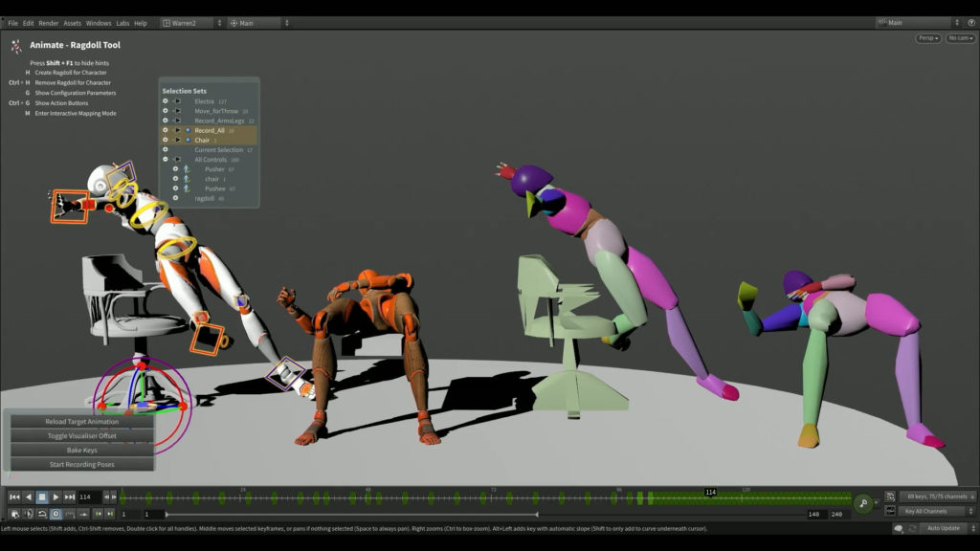Click the Ragdoll Tool icon in the panel header
This screenshot has height=551, width=980.
tap(15, 43)
